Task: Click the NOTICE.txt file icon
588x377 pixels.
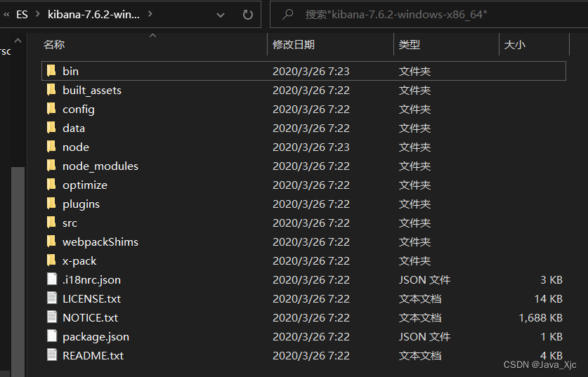Action: (x=52, y=317)
